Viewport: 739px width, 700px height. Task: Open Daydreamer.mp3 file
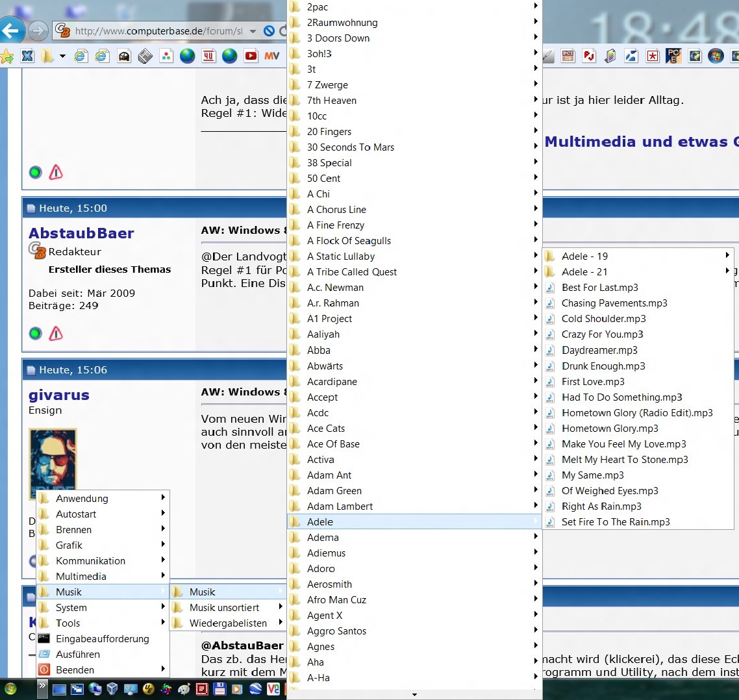(638, 350)
